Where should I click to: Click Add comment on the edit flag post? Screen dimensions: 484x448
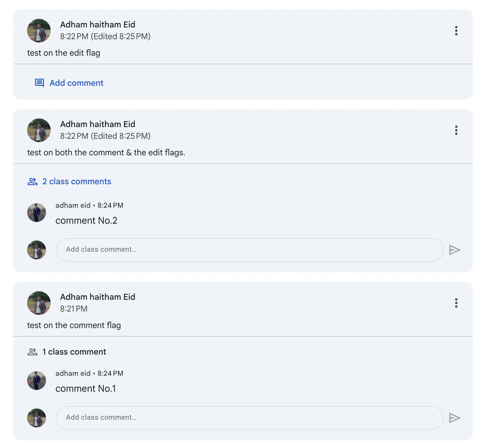76,83
